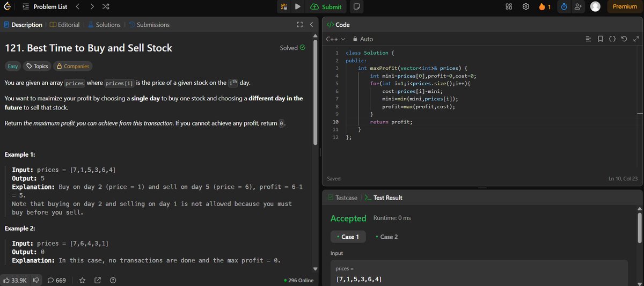644x286 pixels.
Task: Click the Easy difficulty tag
Action: 12,67
